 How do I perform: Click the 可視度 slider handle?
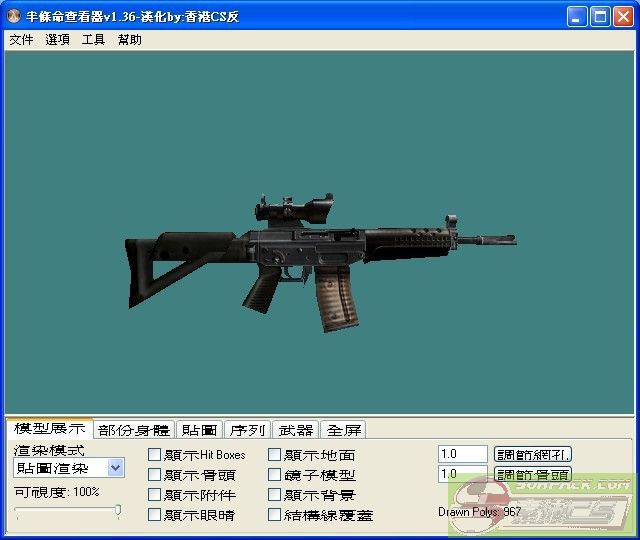[118, 511]
